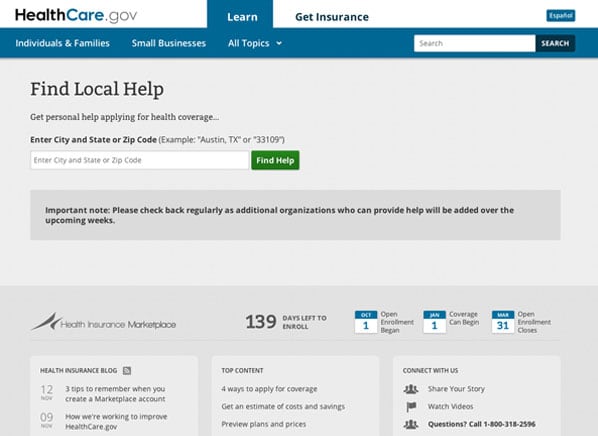Switch language with the Español button
The height and width of the screenshot is (436, 598).
[561, 16]
